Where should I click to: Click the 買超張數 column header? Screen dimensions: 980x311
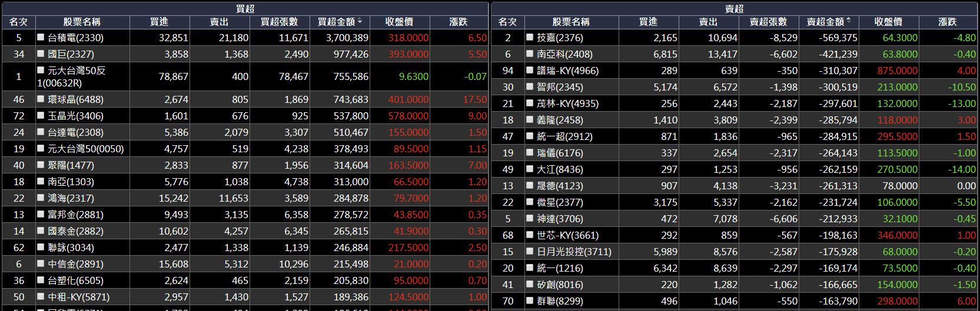280,22
